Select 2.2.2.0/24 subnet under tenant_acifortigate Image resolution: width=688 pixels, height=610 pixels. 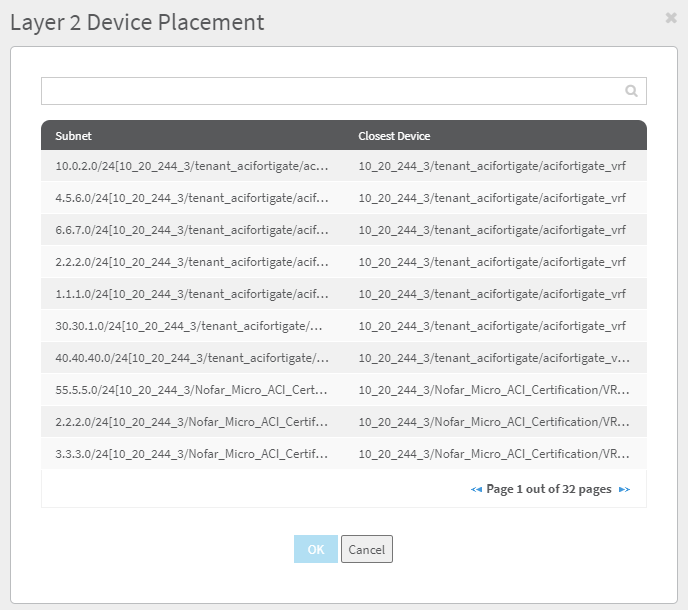pos(191,262)
